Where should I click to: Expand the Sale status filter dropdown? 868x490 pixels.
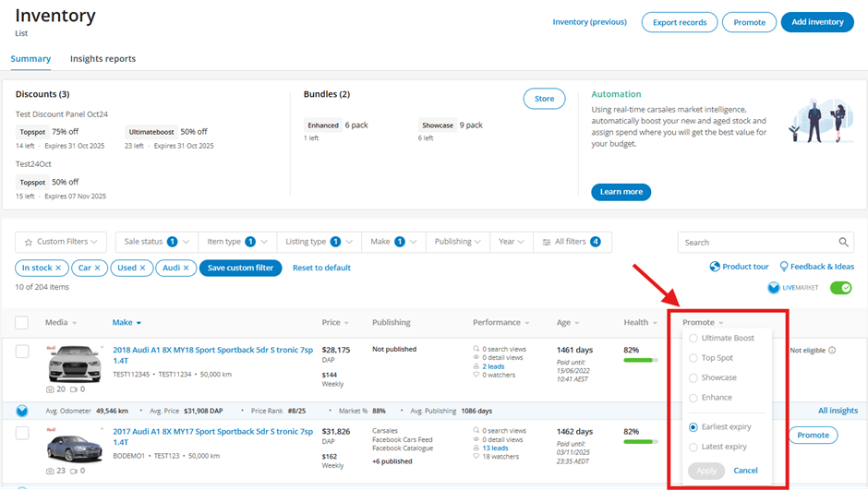[x=156, y=242]
